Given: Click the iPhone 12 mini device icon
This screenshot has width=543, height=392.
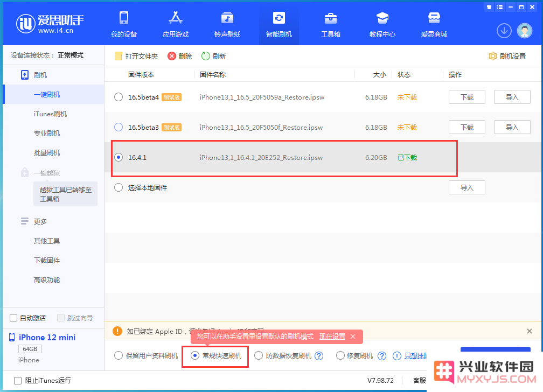Looking at the screenshot, I should [x=12, y=337].
